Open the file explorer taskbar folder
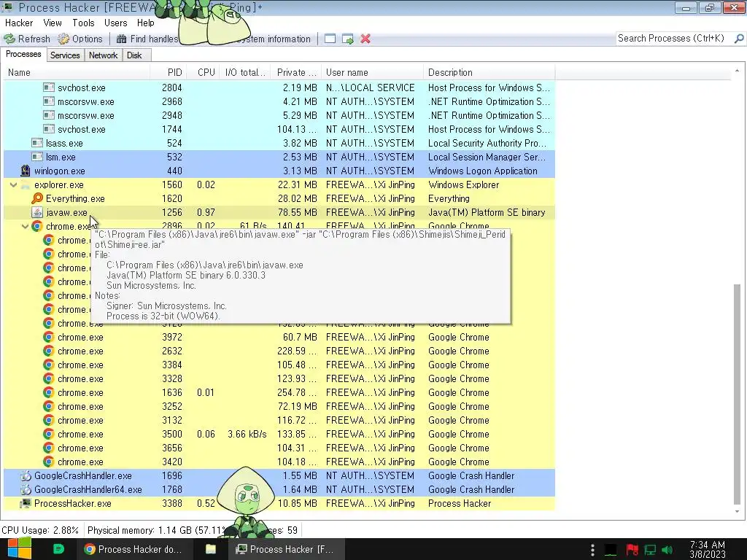 click(x=211, y=549)
